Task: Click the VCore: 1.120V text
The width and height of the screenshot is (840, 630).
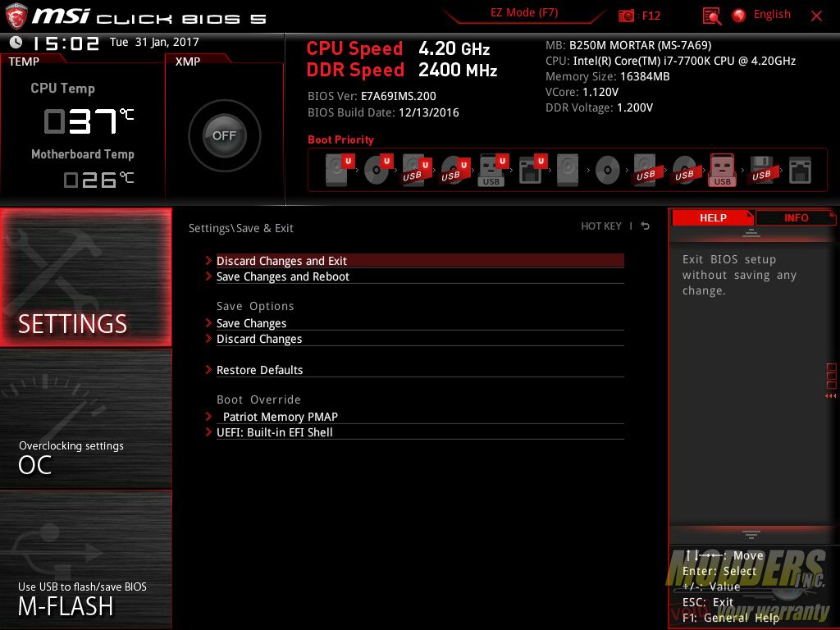Action: pos(582,92)
